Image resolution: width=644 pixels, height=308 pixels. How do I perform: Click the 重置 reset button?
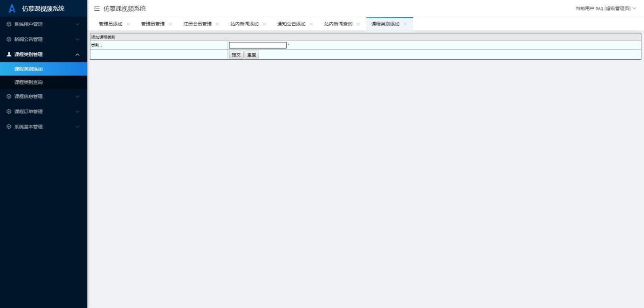tap(252, 55)
